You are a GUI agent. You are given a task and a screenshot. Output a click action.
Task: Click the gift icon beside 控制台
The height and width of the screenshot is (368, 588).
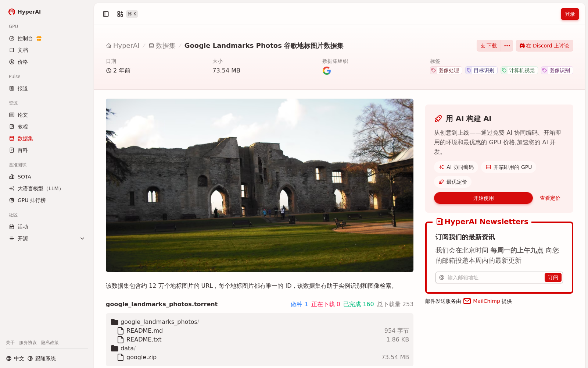39,38
